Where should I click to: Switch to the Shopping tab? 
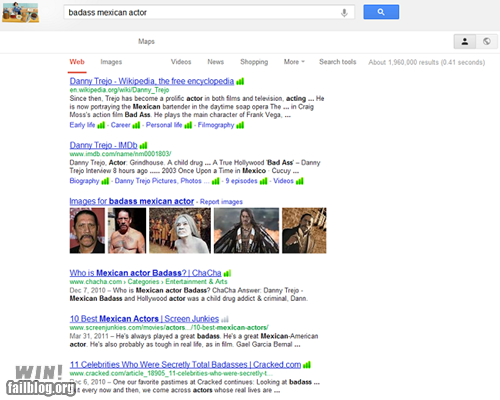[254, 62]
